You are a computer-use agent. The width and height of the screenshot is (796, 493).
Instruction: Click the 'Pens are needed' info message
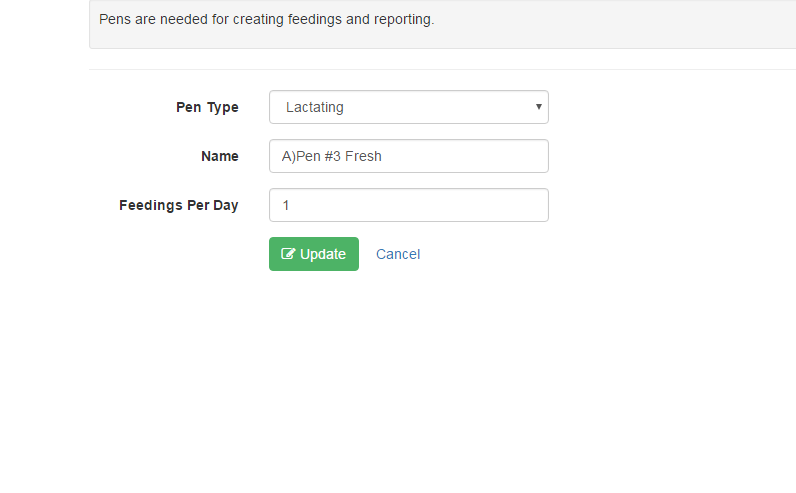tap(267, 19)
